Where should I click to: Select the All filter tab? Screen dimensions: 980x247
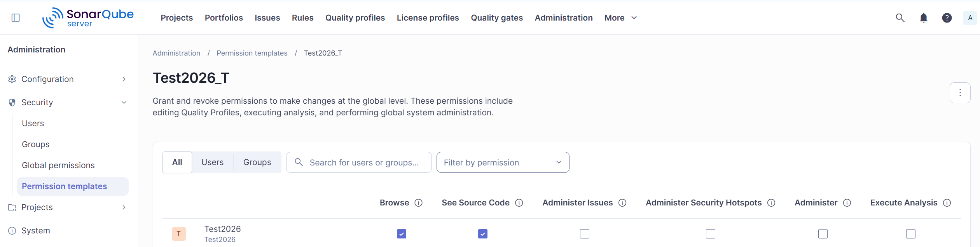pyautogui.click(x=177, y=162)
